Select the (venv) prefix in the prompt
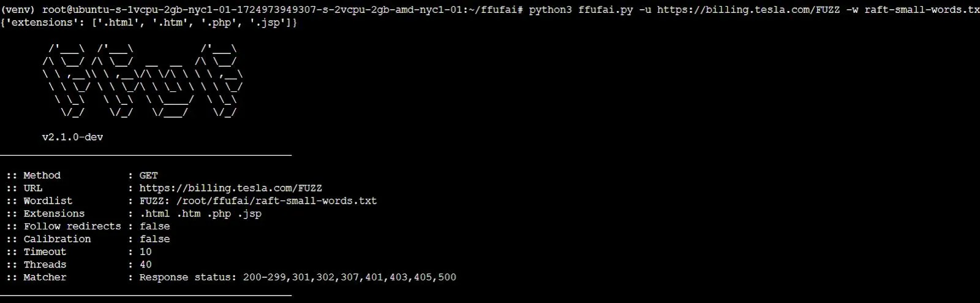The image size is (980, 303). [18, 10]
